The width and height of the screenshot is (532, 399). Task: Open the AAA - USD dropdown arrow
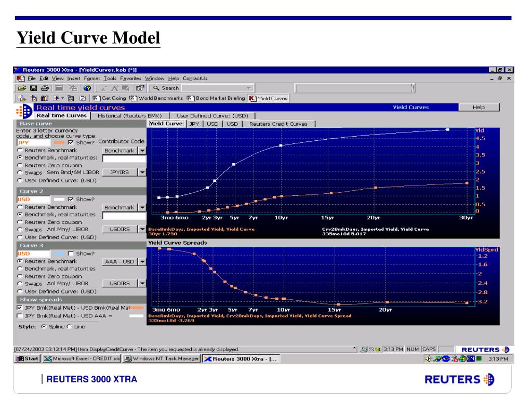point(142,262)
